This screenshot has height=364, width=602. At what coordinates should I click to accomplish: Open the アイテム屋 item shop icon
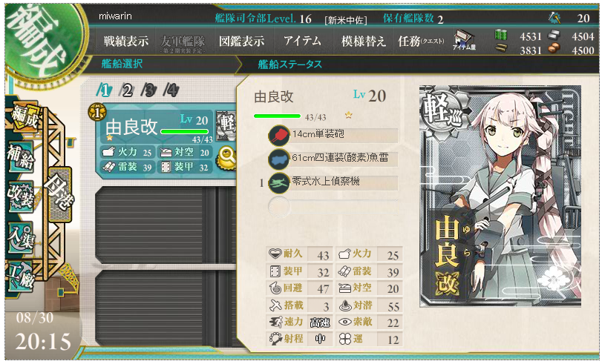coord(464,40)
